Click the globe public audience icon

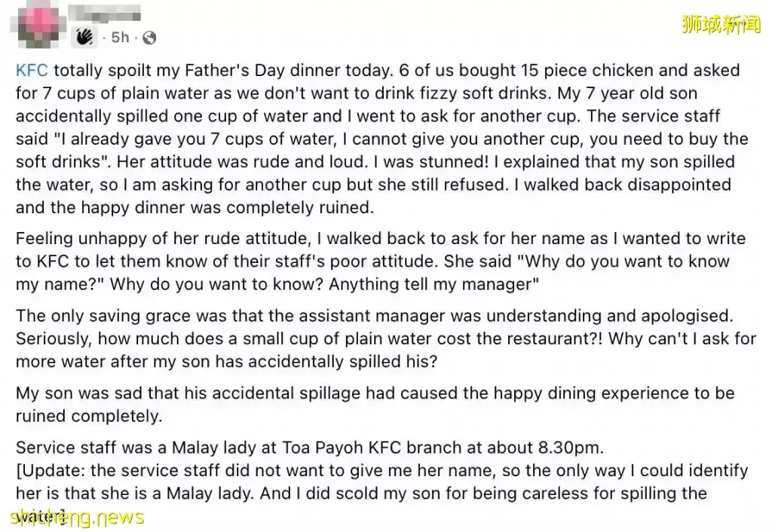(x=149, y=38)
